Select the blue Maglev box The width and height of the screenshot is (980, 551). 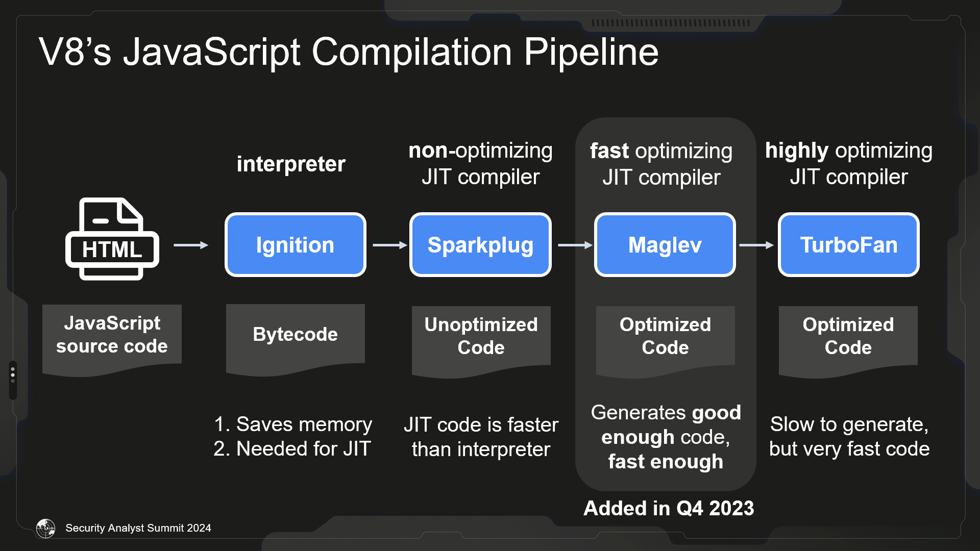pos(665,245)
